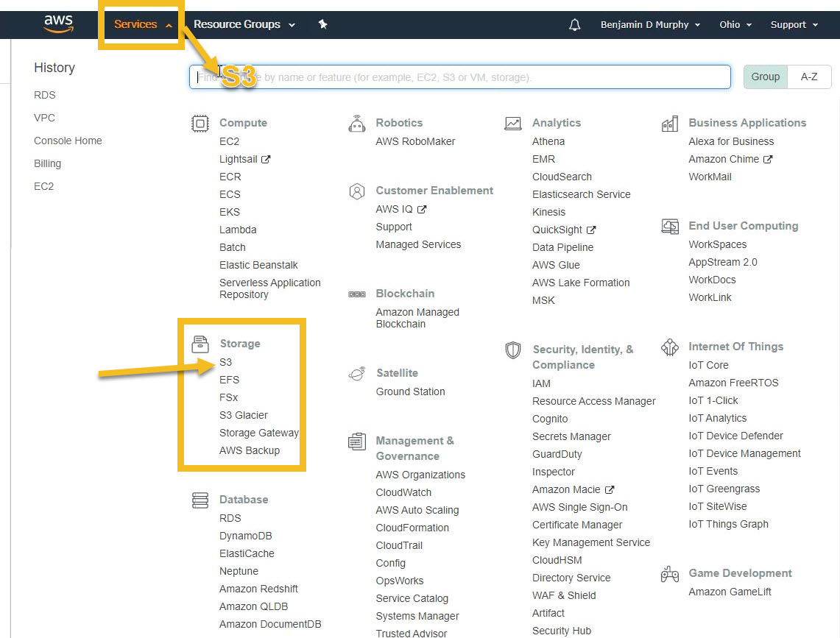Screen dimensions: 840x638
Task: Open Billing from History
Action: (47, 163)
